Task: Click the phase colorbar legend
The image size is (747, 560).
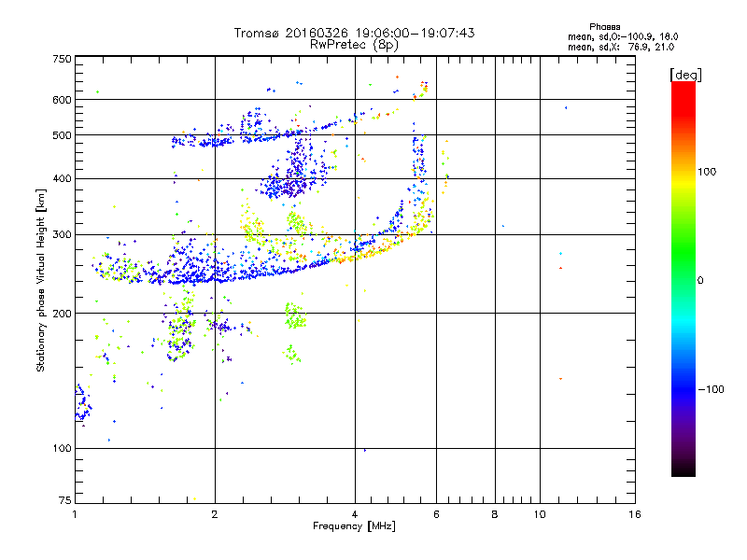Action: coord(684,278)
